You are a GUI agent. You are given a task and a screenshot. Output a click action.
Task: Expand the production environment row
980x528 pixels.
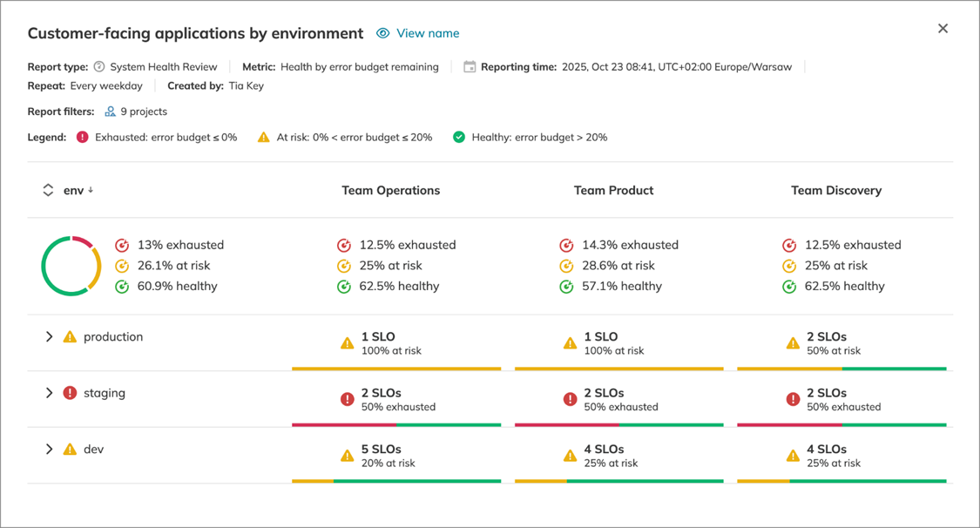50,336
